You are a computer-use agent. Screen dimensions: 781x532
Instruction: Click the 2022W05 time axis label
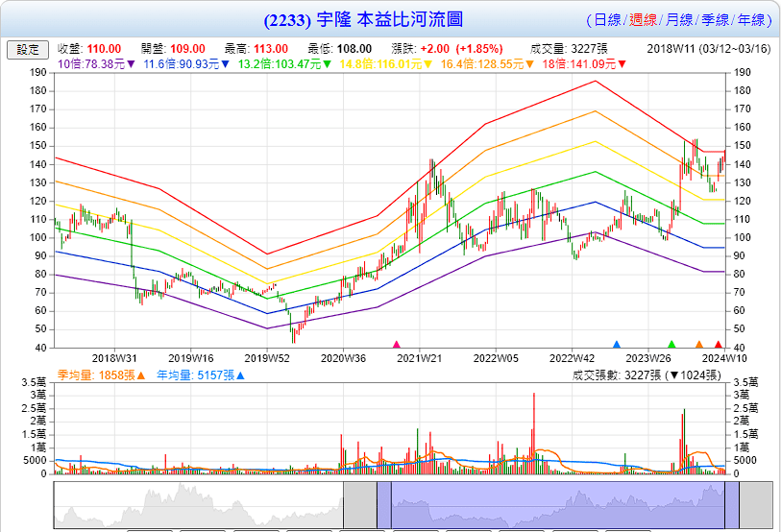click(496, 358)
